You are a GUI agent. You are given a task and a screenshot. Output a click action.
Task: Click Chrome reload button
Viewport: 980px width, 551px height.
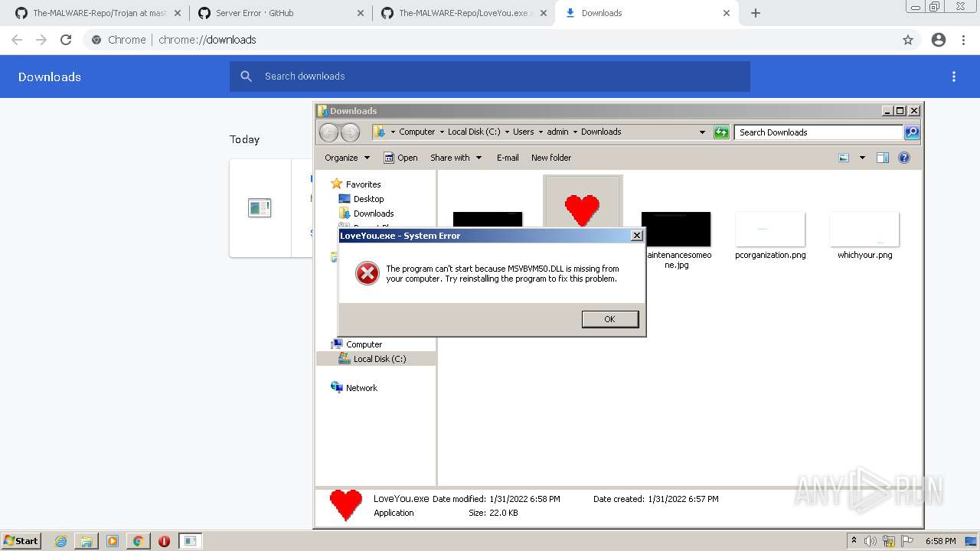click(66, 40)
